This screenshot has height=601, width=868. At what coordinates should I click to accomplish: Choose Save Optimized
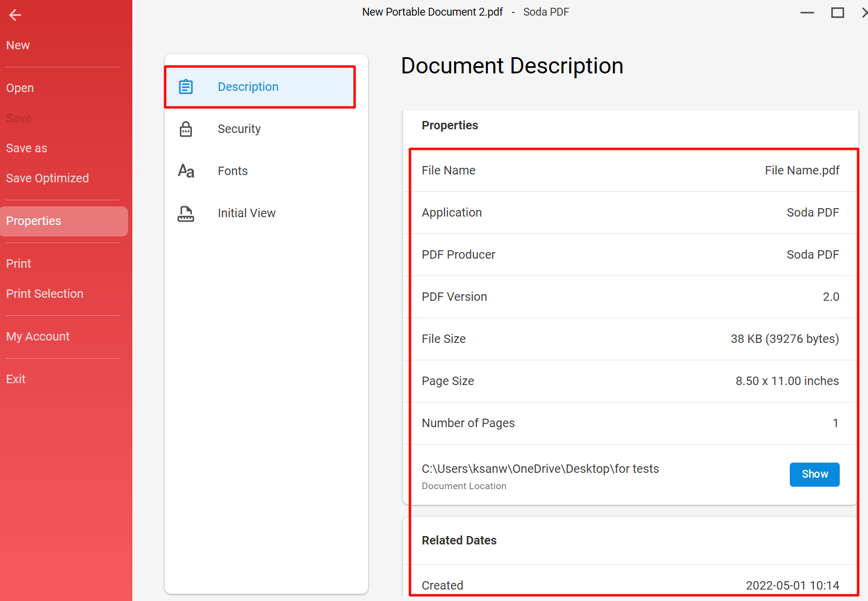[48, 178]
